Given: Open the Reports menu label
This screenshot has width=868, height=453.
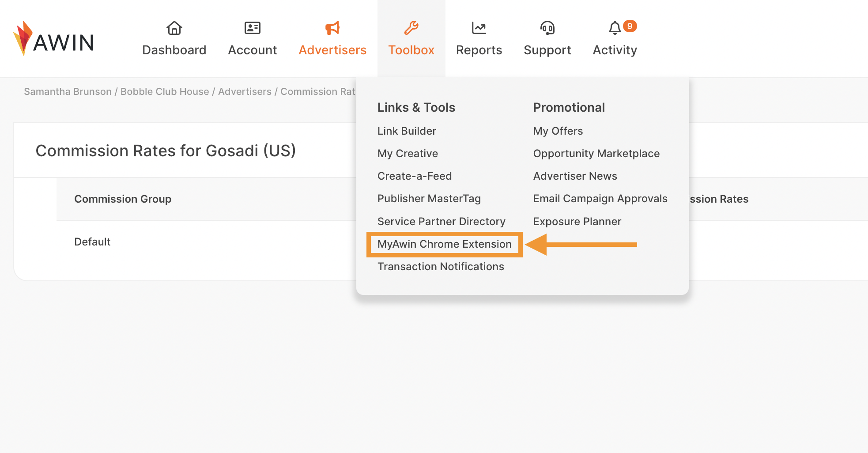Looking at the screenshot, I should (479, 50).
